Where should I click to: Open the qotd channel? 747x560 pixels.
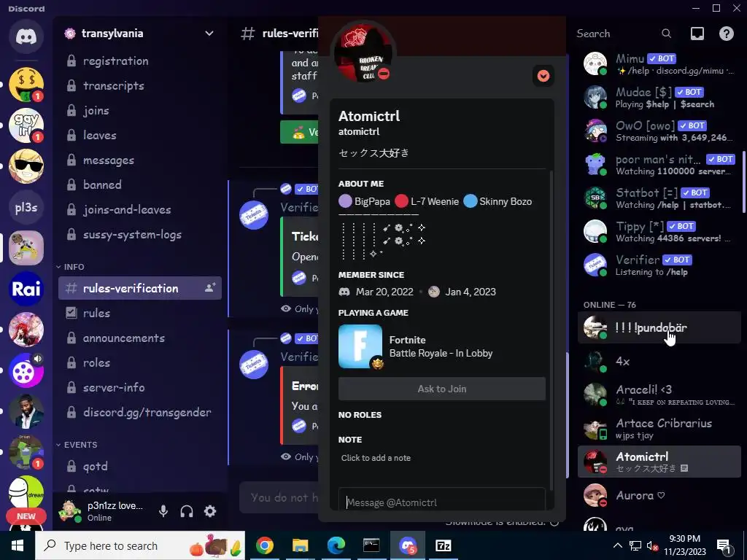click(140, 466)
